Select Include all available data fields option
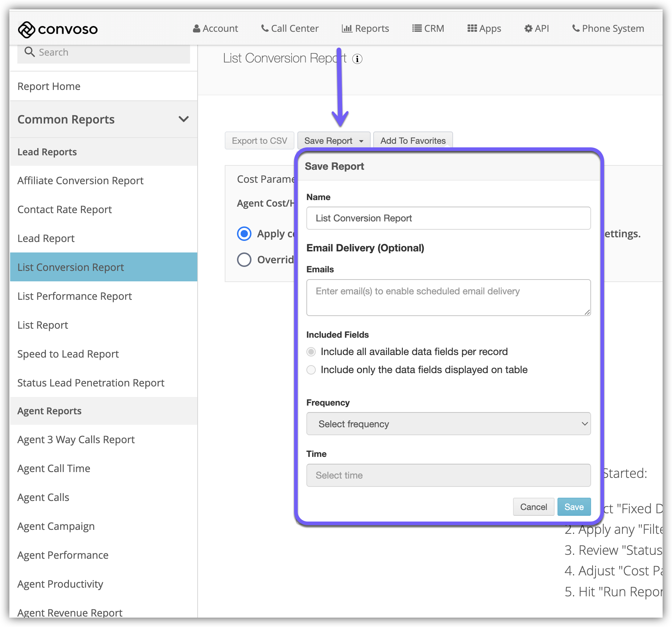The image size is (672, 627). point(311,352)
